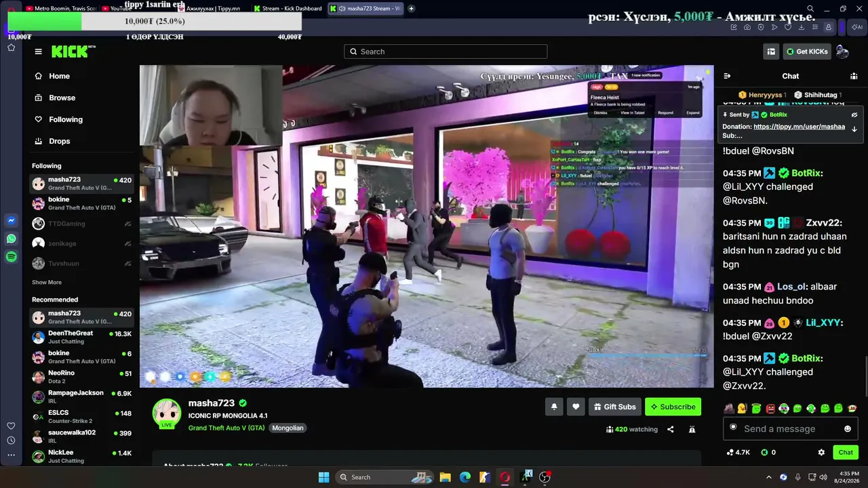Open bokine channel under Following
This screenshot has height=488, width=868.
[81, 203]
